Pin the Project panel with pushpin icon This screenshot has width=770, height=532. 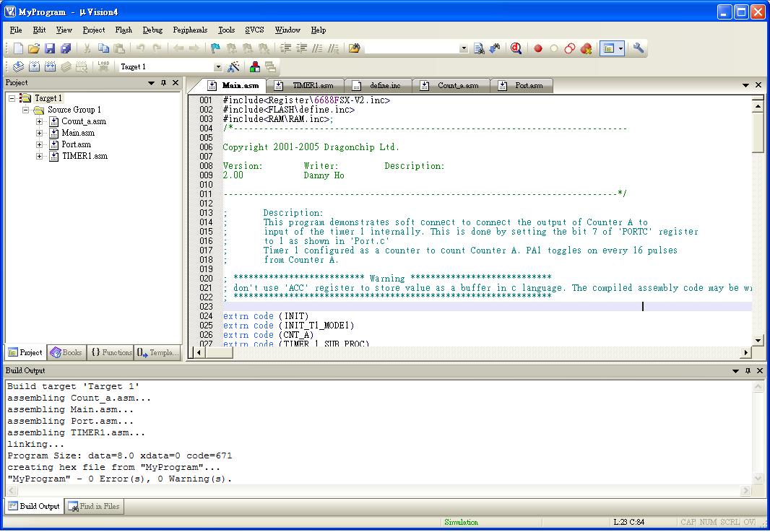click(163, 83)
